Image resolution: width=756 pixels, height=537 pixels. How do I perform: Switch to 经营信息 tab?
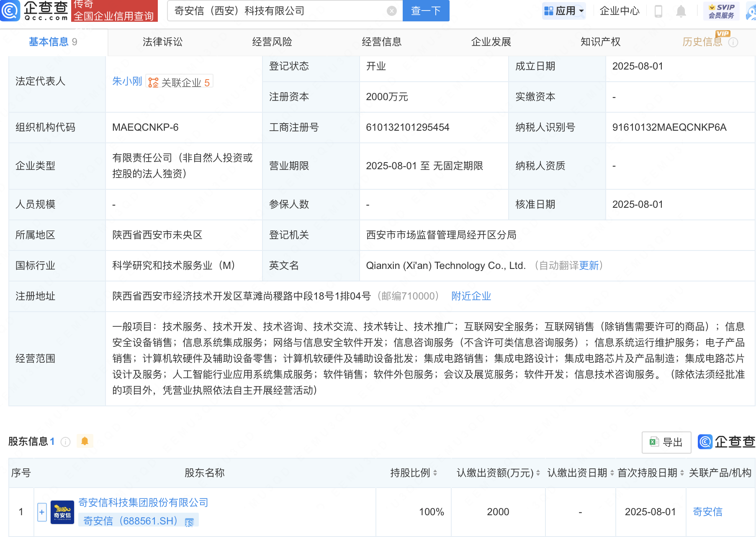click(382, 42)
